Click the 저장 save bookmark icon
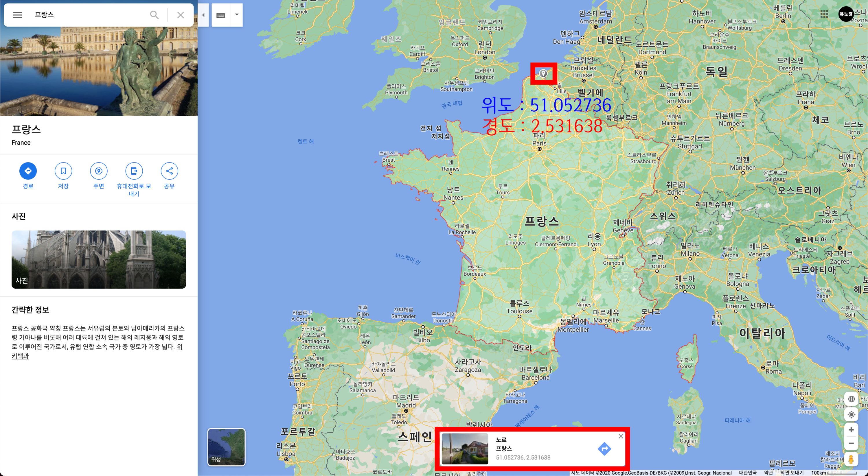Viewport: 868px width, 476px height. pyautogui.click(x=63, y=171)
